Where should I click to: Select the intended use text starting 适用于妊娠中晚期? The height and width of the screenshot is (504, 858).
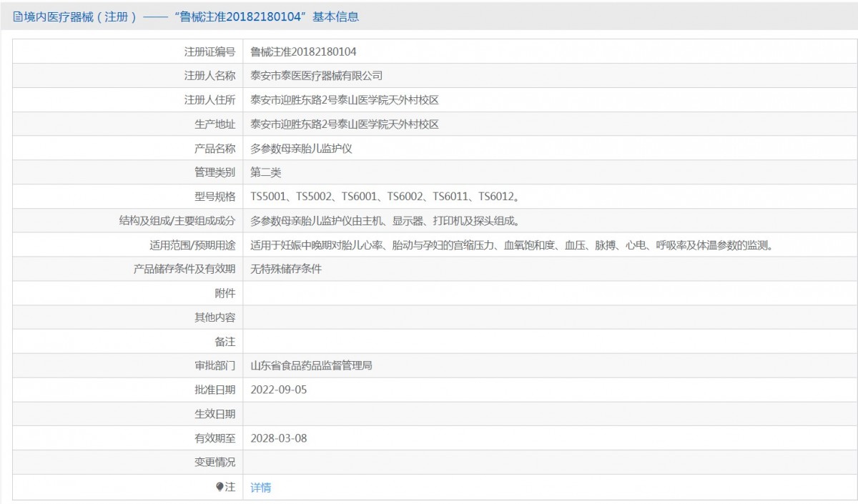(513, 245)
